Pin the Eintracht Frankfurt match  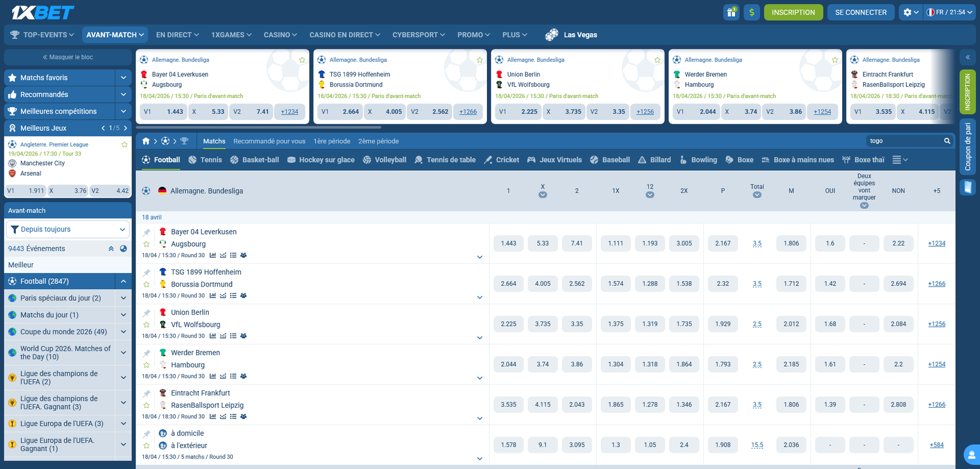(146, 393)
